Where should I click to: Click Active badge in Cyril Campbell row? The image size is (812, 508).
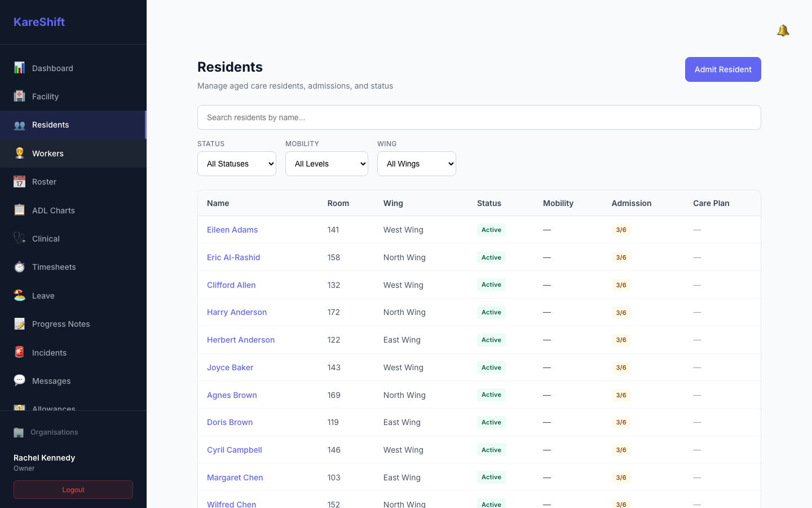491,450
